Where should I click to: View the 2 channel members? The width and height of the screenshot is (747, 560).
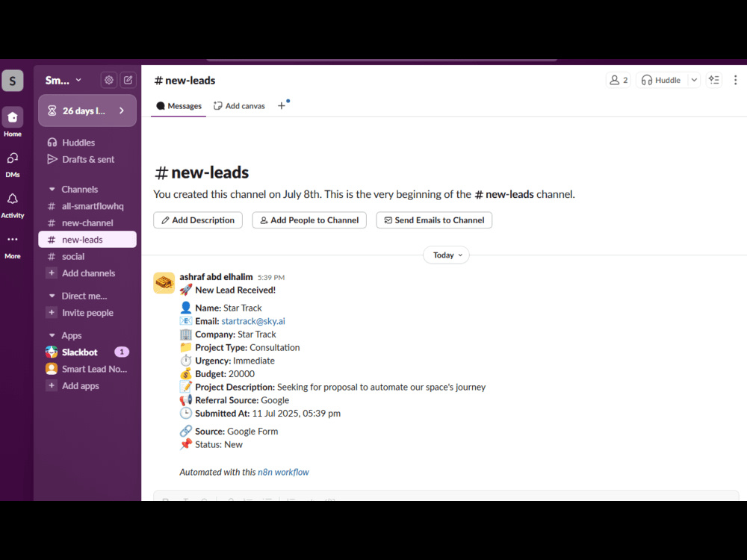tap(619, 80)
